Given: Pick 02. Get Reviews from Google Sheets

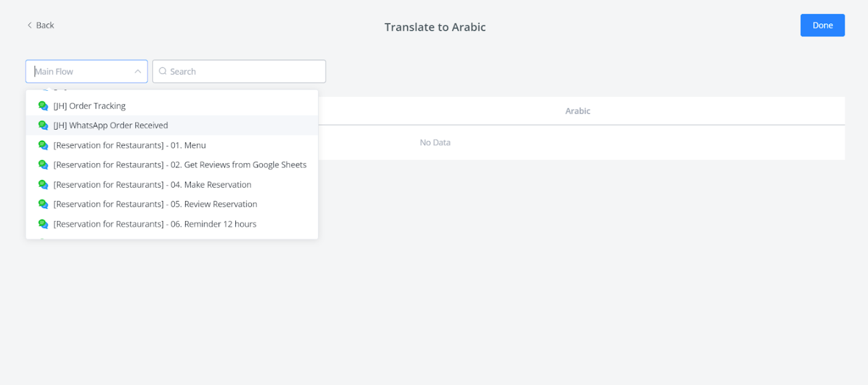Looking at the screenshot, I should coord(180,165).
